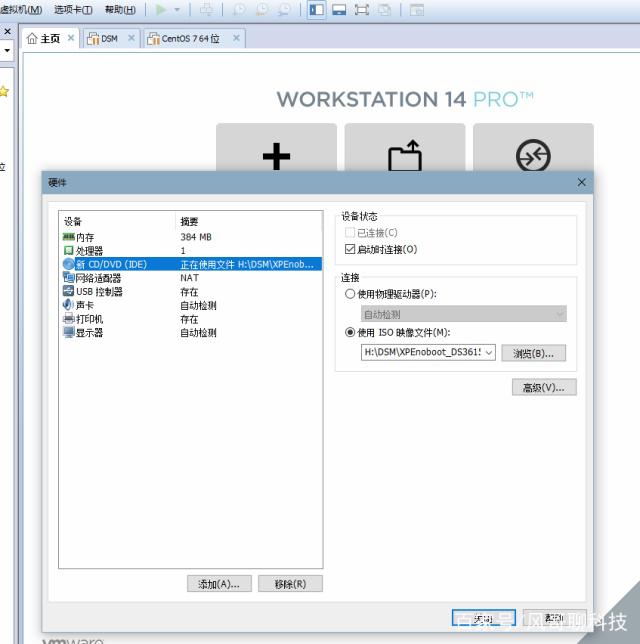Open the ISO image file path dropdown

pyautogui.click(x=489, y=353)
